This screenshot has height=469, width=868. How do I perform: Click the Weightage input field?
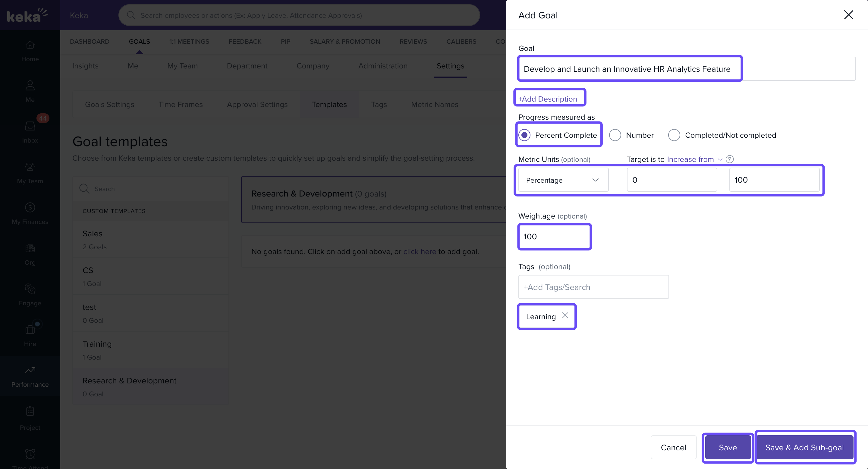coord(554,237)
